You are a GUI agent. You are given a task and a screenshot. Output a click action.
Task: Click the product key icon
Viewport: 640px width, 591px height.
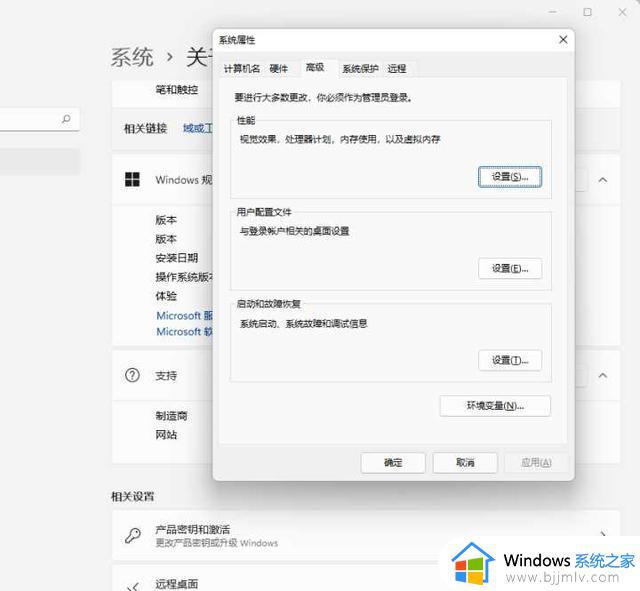pos(133,535)
